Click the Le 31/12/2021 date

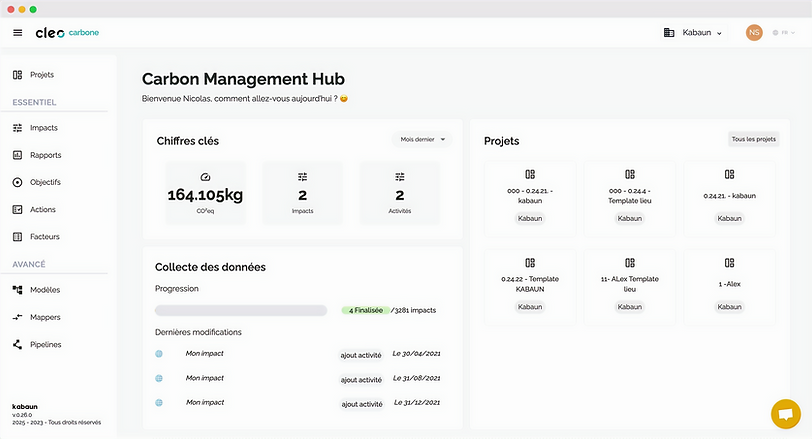417,402
